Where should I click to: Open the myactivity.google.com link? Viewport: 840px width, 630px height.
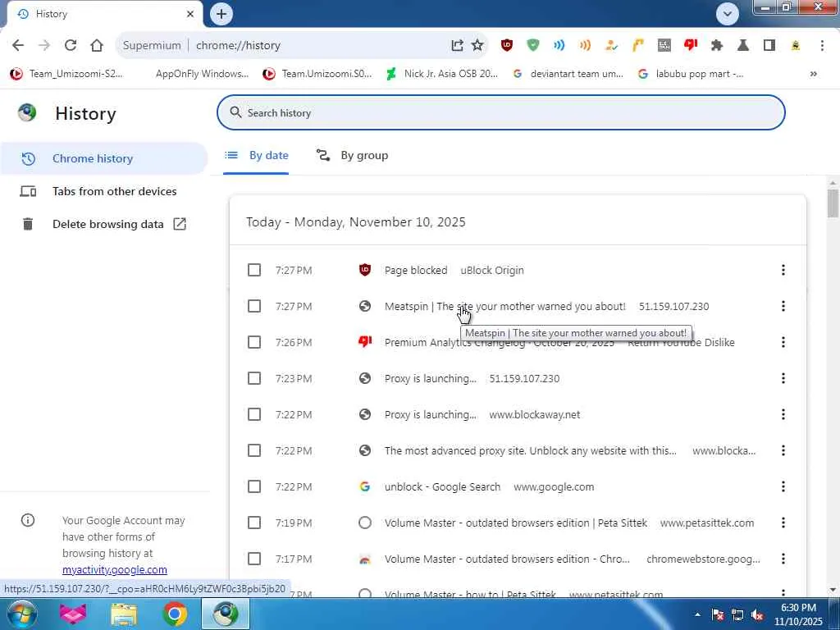pos(115,569)
